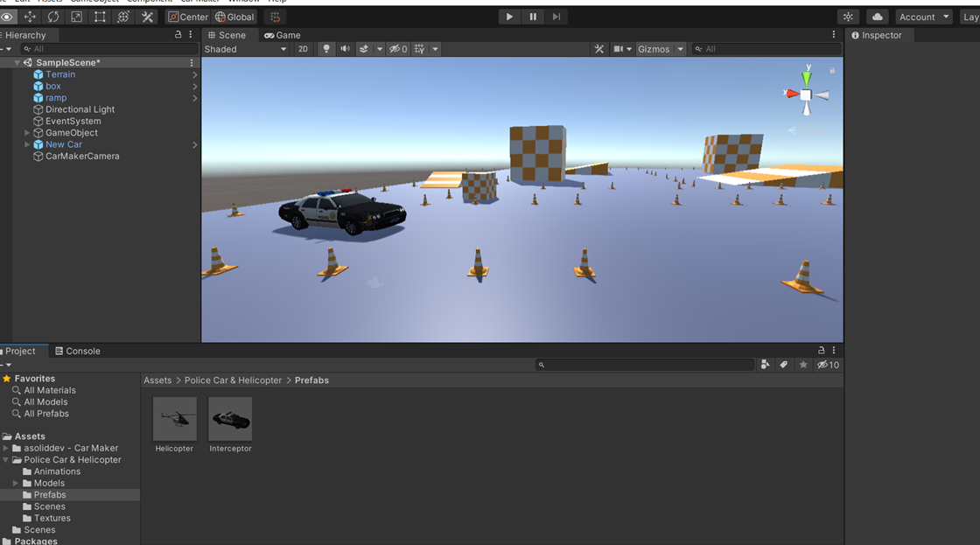Open Hierarchy panel more options
Viewport: 980px width, 545px height.
click(x=191, y=35)
